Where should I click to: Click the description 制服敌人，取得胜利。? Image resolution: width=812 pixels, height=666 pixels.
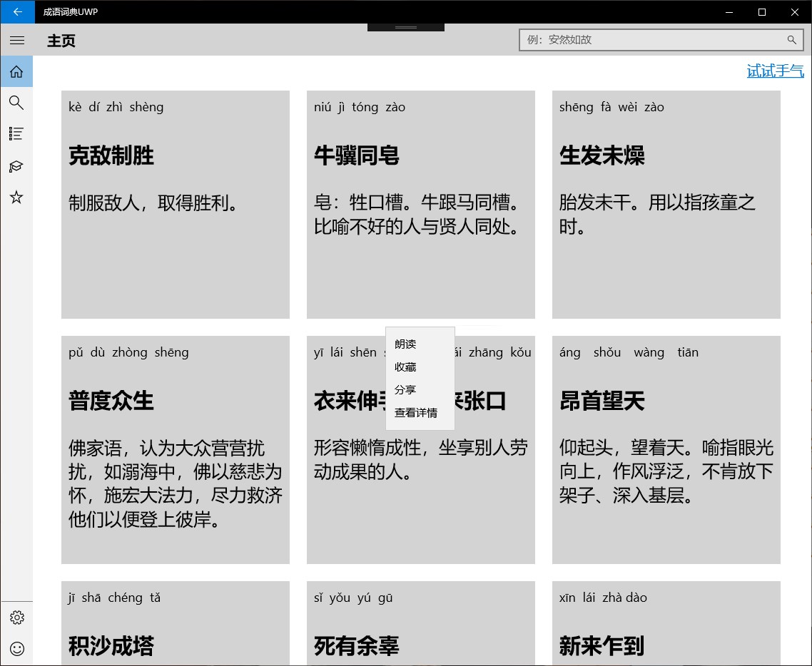[153, 203]
